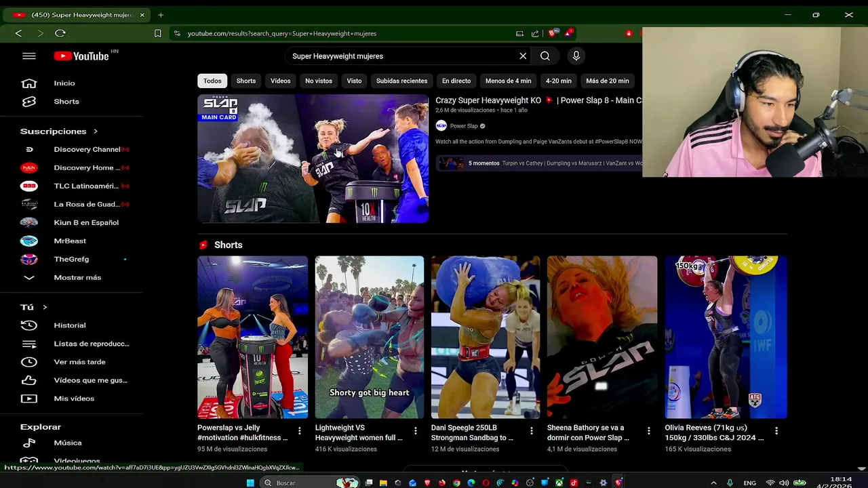The width and height of the screenshot is (868, 488).
Task: Select the Subidas recientes filter chip
Action: tap(401, 81)
